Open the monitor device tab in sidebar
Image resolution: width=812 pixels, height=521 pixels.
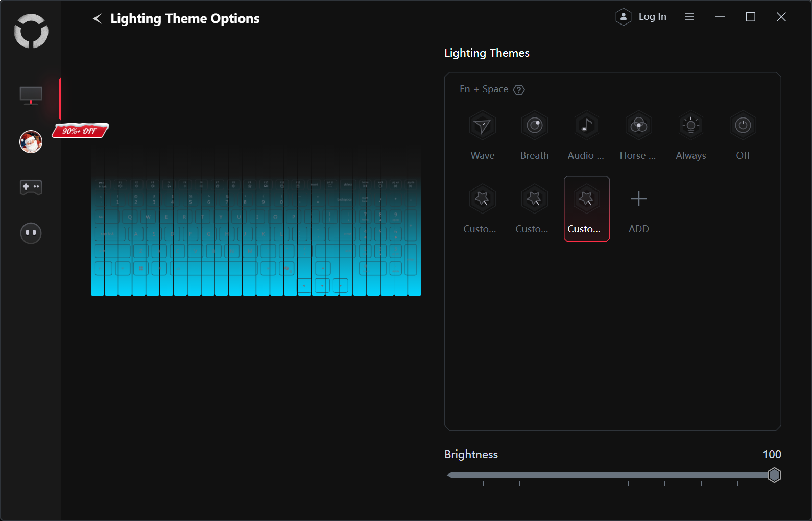coord(31,95)
